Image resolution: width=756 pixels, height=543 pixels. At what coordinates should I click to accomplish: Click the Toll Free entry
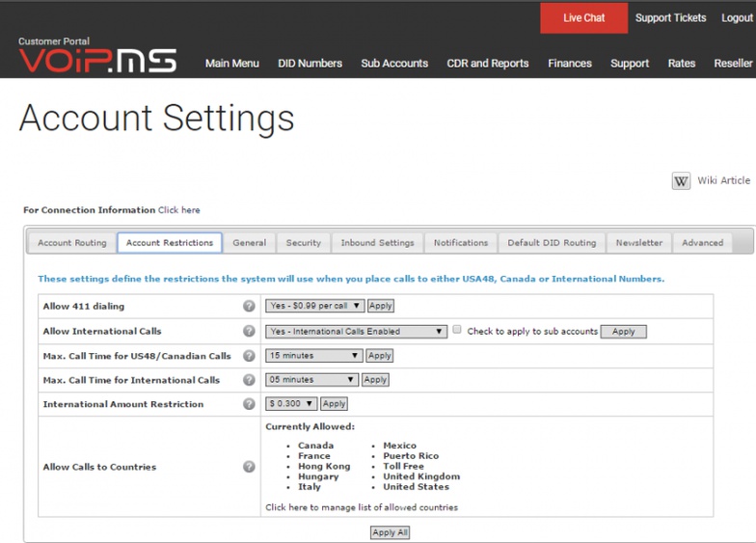403,467
